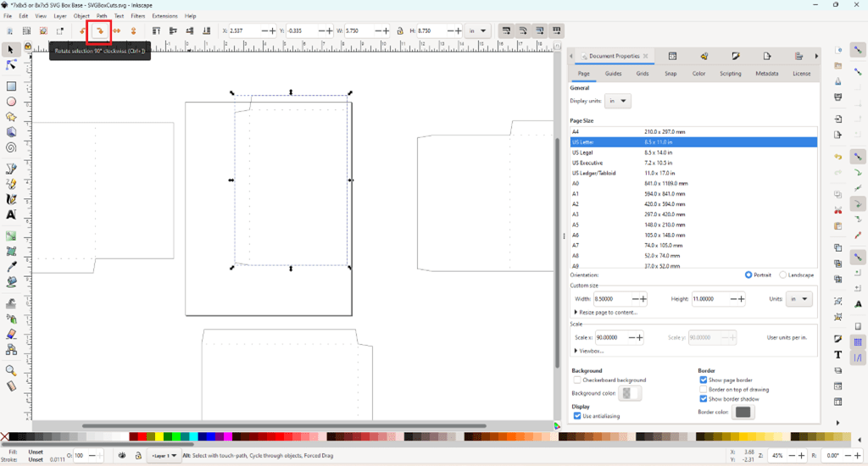Select the Rectangle tool in toolbox

coord(12,86)
